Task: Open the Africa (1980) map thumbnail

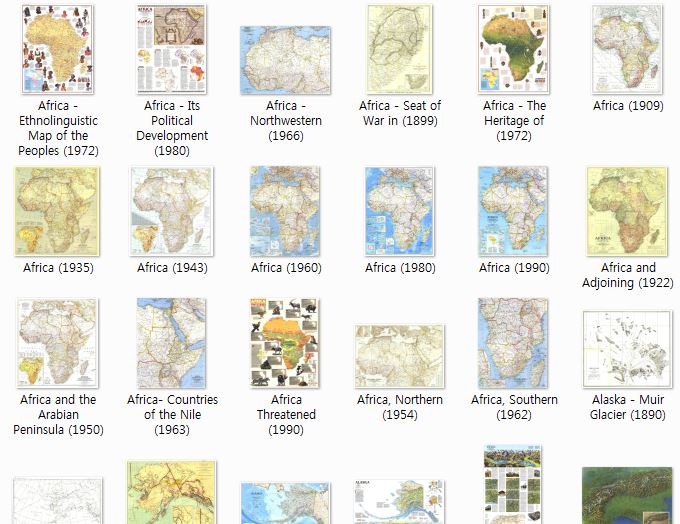Action: (399, 210)
